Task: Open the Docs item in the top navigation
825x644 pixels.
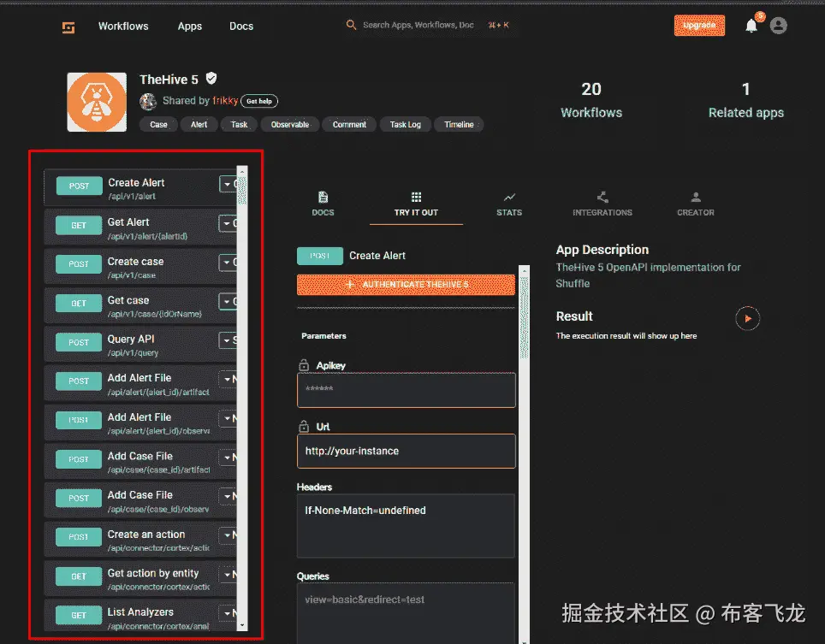Action: coord(241,26)
